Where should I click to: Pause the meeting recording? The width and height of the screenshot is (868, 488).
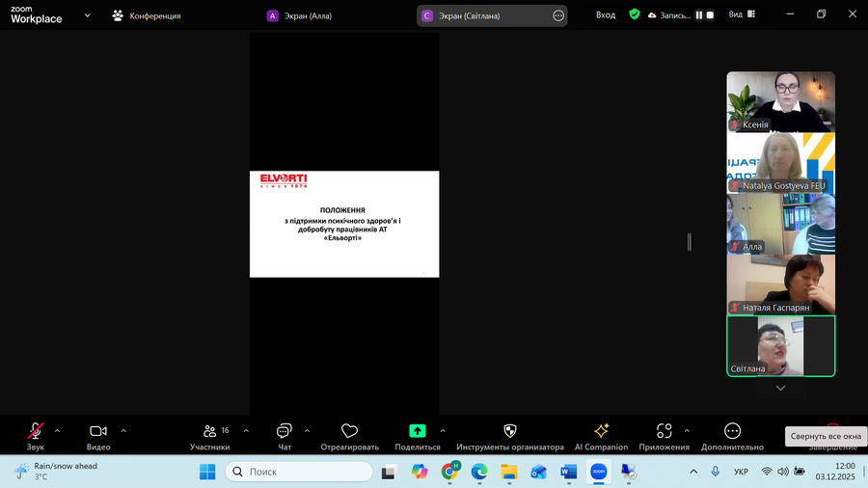point(699,15)
